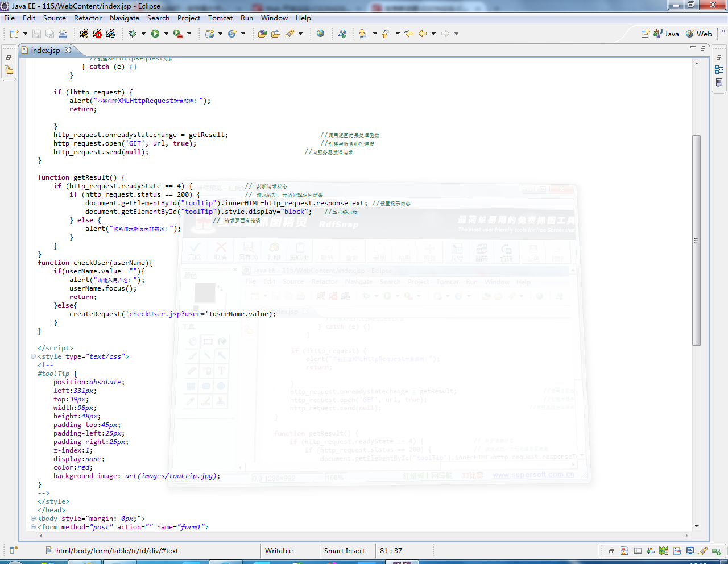Show hidden perspectives via the chevron
The width and height of the screenshot is (728, 564).
pos(723,32)
